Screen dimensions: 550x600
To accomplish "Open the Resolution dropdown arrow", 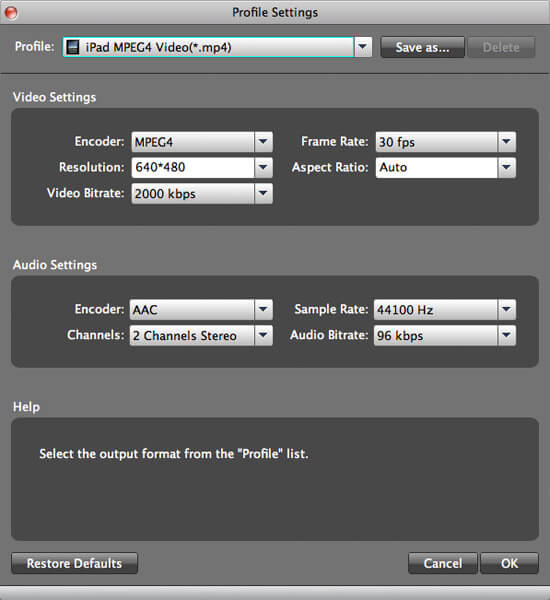I will [263, 168].
